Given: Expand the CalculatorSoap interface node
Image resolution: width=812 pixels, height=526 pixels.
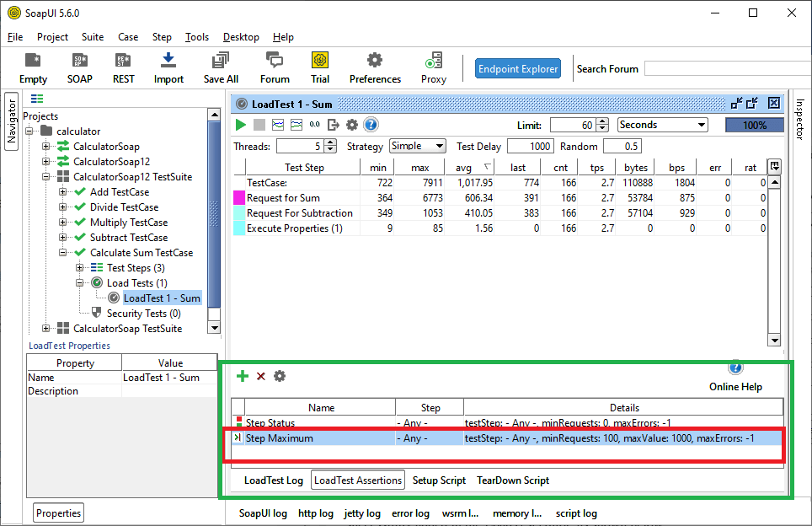Looking at the screenshot, I should tap(46, 146).
